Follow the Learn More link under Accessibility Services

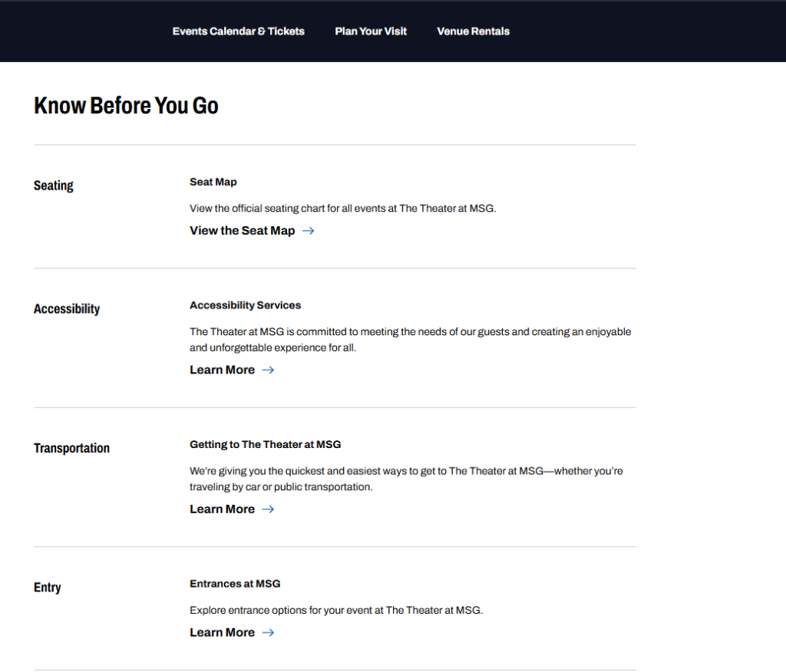tap(222, 370)
